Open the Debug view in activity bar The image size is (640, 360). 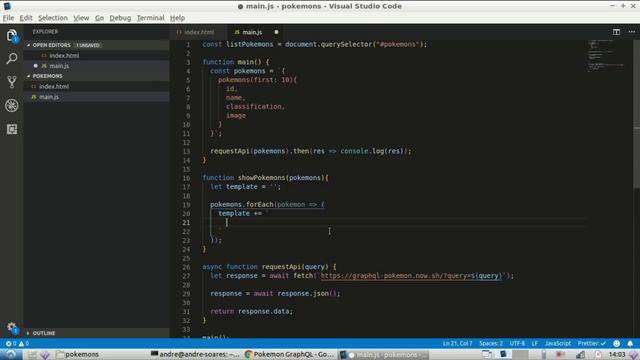tap(12, 105)
